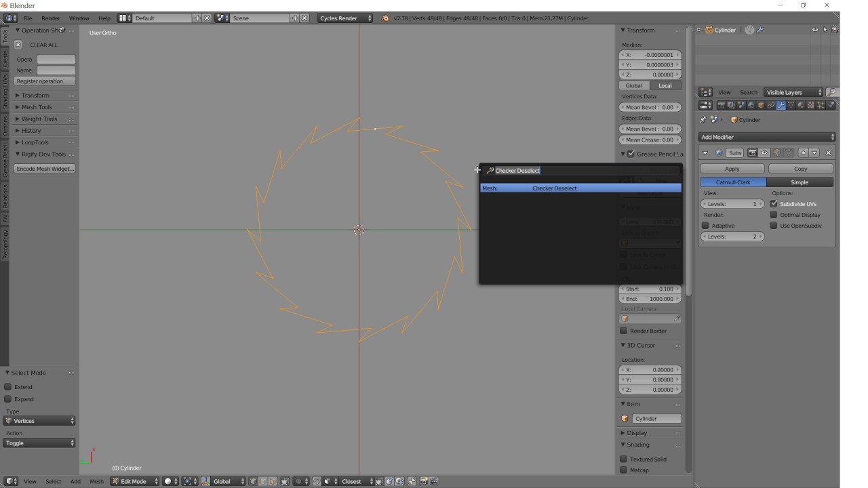The image size is (868, 488).
Task: Select the Checker Deselect search result
Action: [580, 188]
